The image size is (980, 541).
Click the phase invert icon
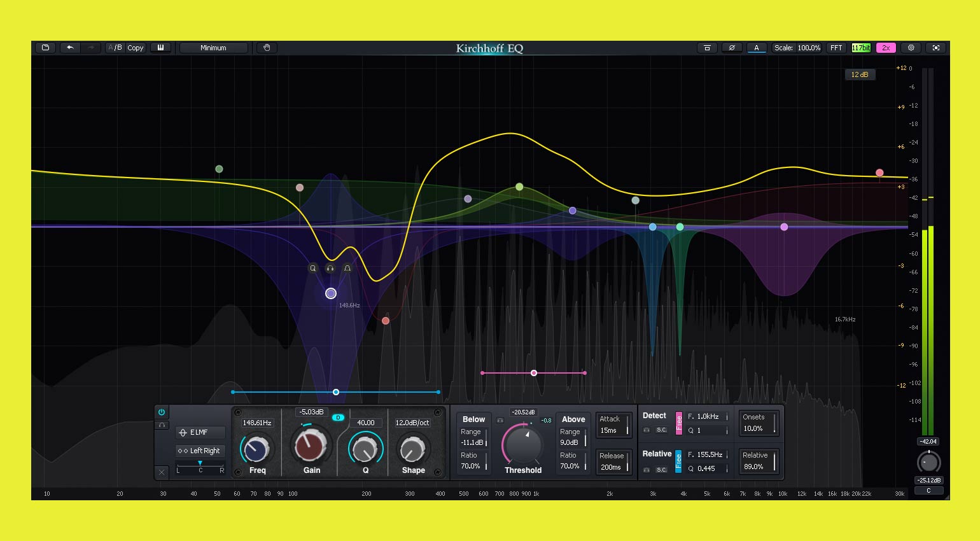[x=732, y=48]
